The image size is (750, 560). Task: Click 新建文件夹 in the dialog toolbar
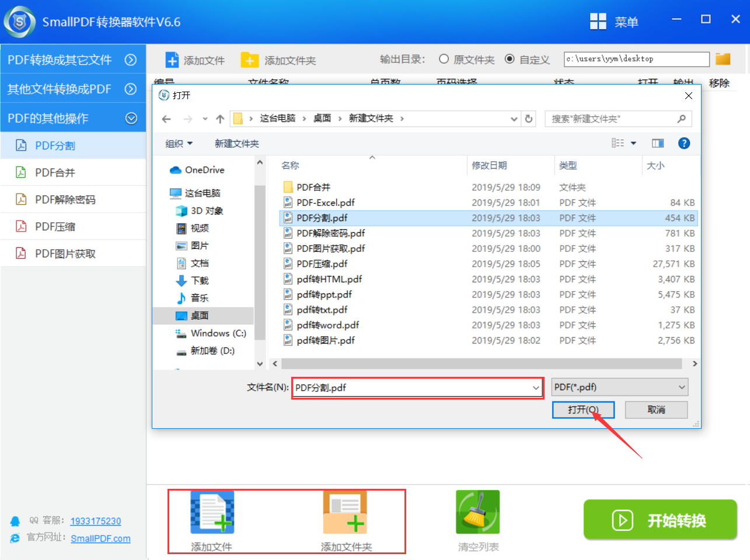coord(237,143)
